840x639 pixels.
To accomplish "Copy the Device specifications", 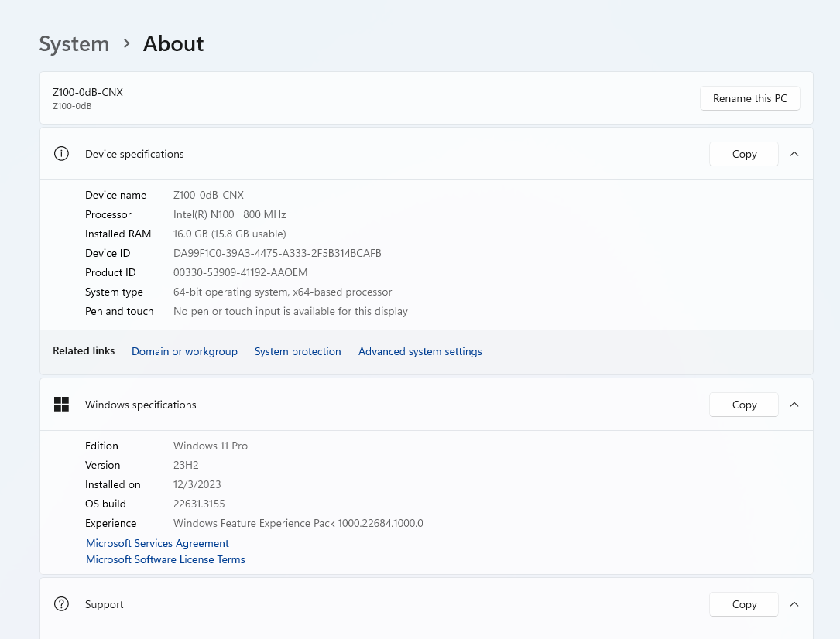I will [744, 154].
